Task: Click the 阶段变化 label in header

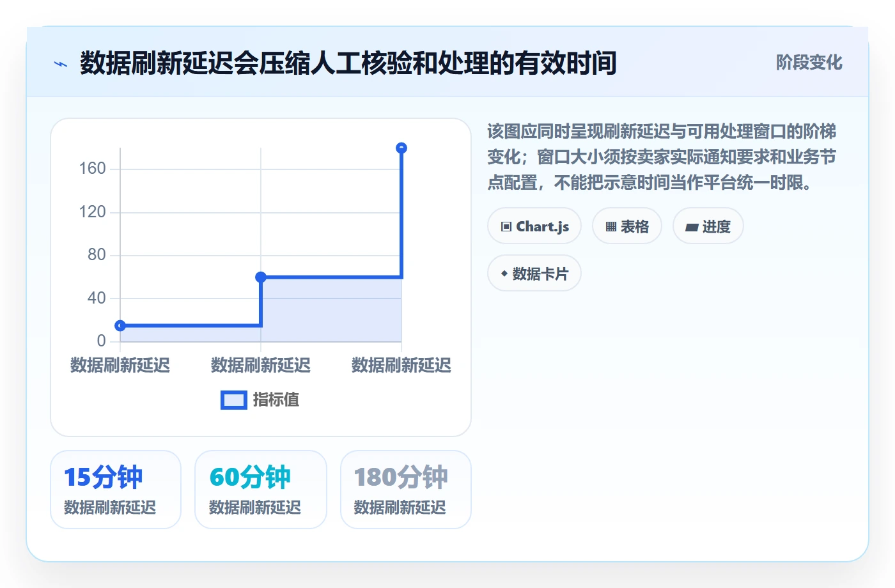Action: (809, 63)
